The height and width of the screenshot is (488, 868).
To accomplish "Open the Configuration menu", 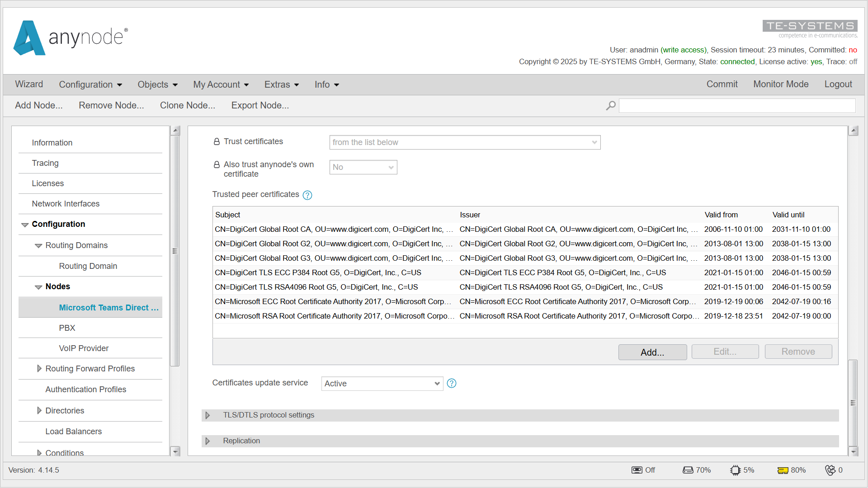I will (90, 84).
